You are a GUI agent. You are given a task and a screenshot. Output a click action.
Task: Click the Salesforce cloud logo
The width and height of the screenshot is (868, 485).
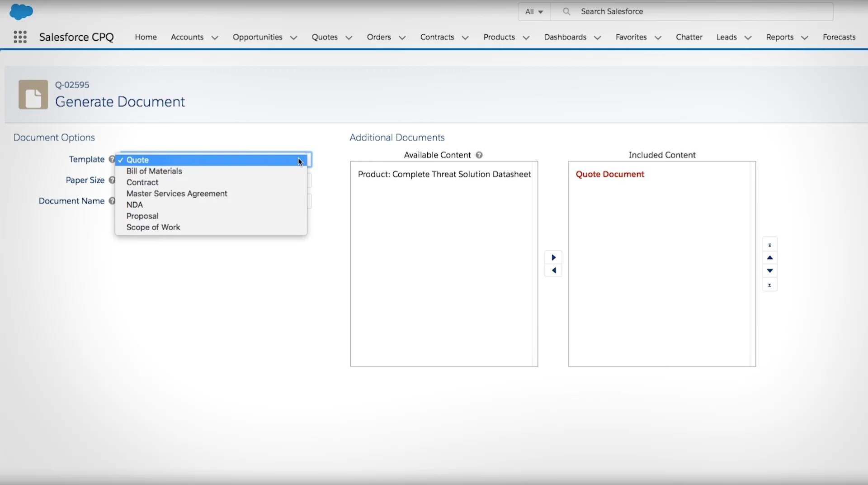[x=21, y=11]
